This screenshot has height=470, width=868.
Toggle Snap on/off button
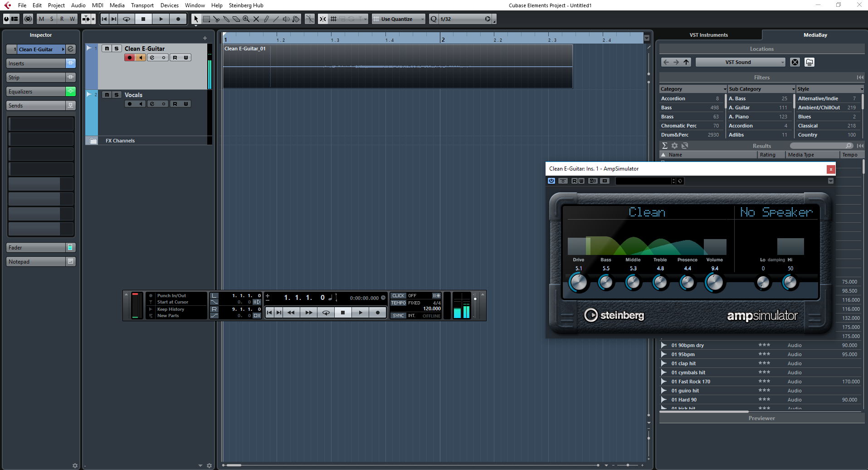[322, 19]
